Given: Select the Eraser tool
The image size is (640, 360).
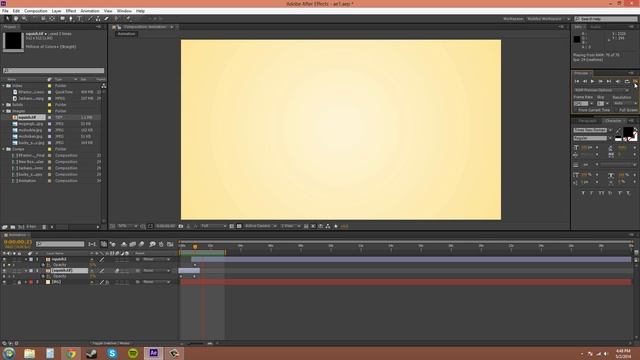Looking at the screenshot, I should click(x=107, y=19).
